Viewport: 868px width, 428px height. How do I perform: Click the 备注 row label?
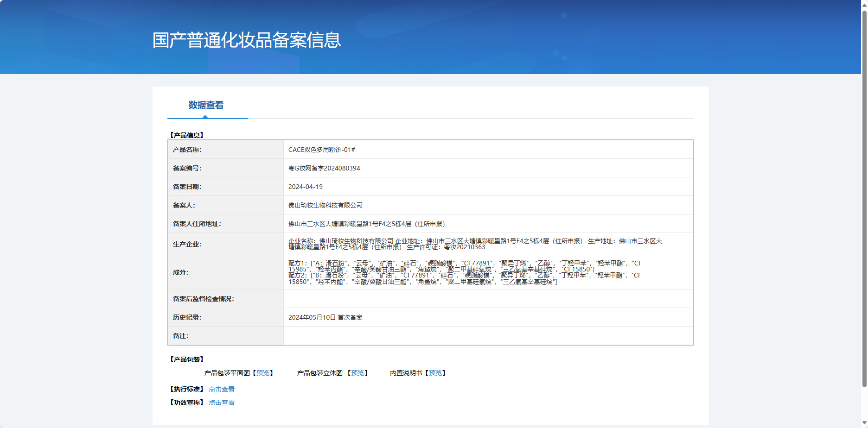coord(181,336)
